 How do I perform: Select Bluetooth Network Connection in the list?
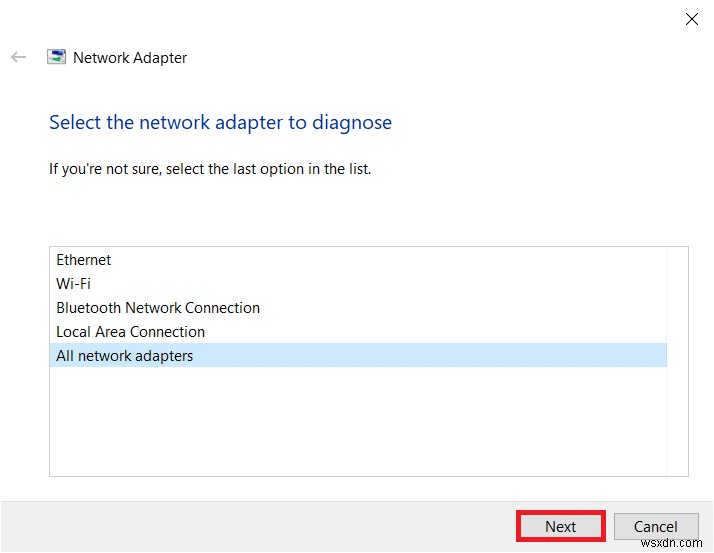[x=158, y=308]
